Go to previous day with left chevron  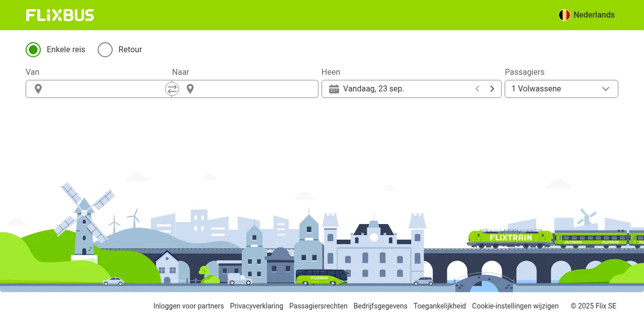477,89
